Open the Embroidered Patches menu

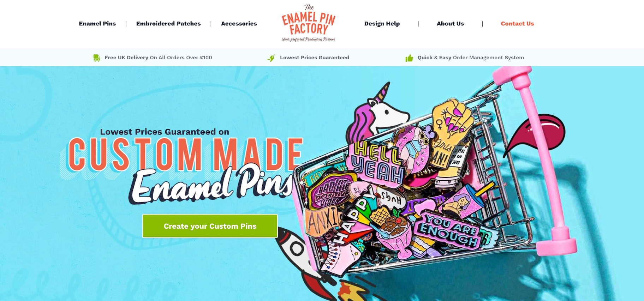click(x=168, y=24)
